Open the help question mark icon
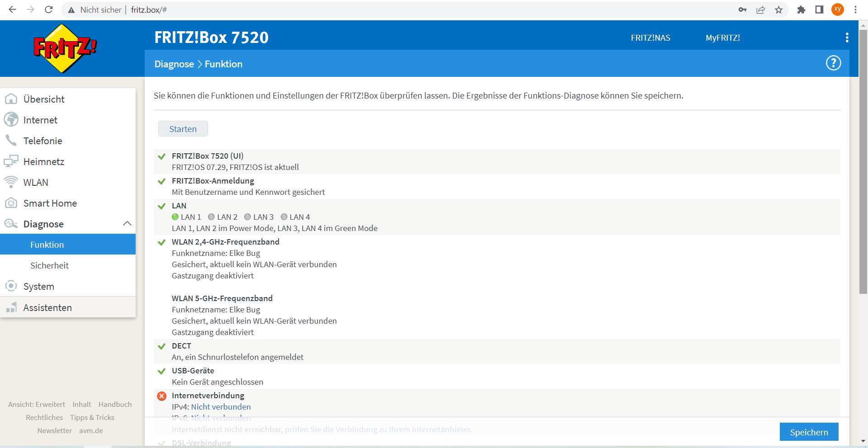Screen dimensions: 868x448 point(833,63)
